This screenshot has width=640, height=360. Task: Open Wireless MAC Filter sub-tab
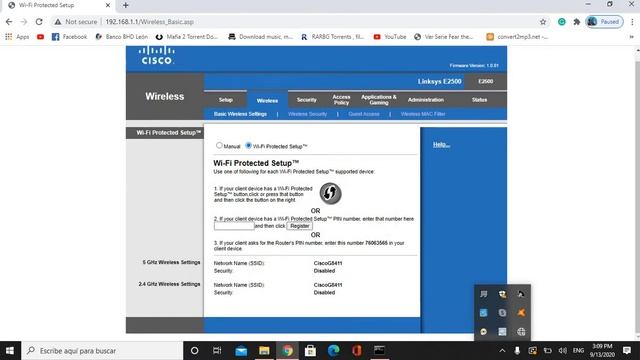point(422,114)
